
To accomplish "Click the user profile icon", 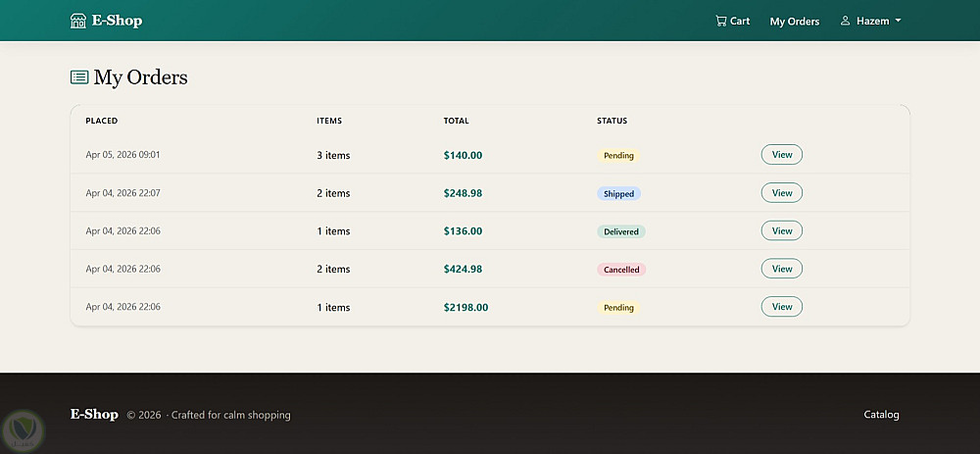I will point(845,21).
